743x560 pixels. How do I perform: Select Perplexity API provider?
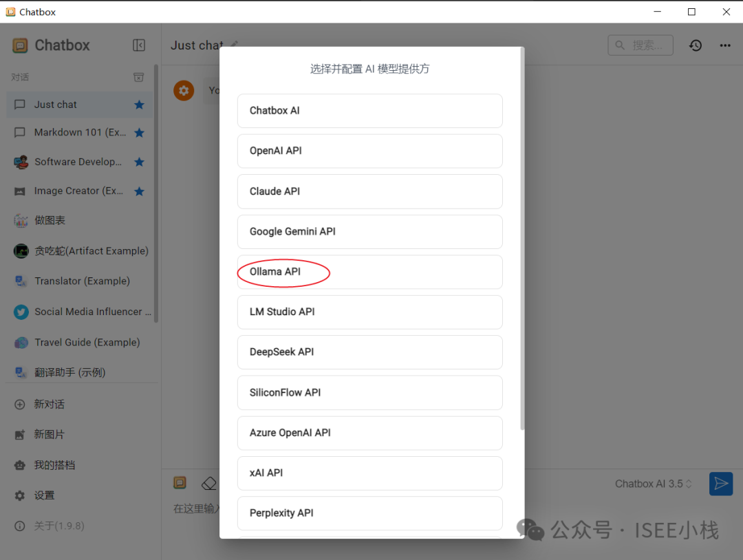coord(369,513)
